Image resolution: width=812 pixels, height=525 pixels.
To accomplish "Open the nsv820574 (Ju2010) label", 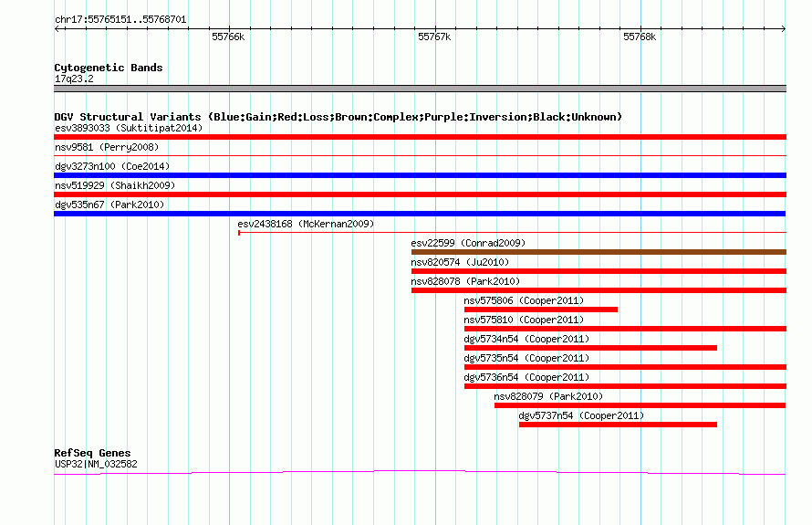I will 460,262.
